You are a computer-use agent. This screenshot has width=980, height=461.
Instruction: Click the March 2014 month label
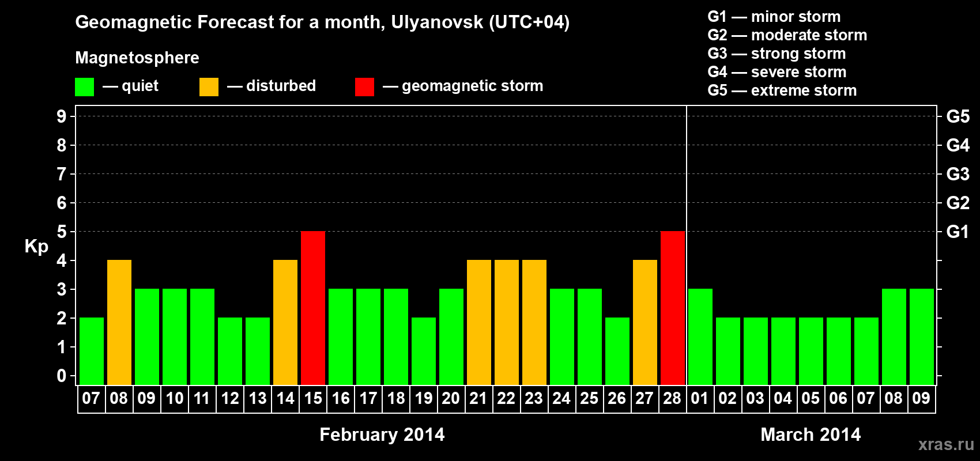[x=810, y=434]
